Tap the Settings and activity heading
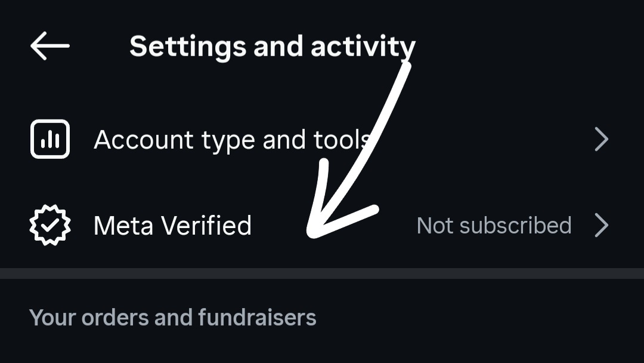The image size is (644, 363). [273, 45]
